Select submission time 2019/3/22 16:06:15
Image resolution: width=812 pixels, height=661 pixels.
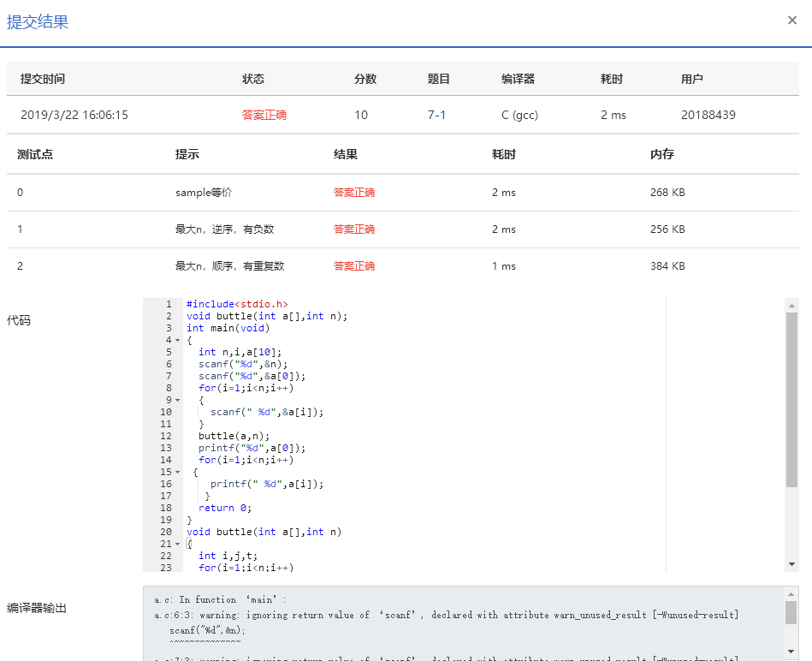point(74,115)
